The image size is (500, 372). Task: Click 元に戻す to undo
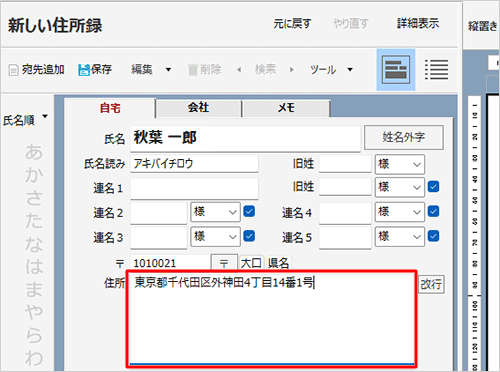(292, 23)
